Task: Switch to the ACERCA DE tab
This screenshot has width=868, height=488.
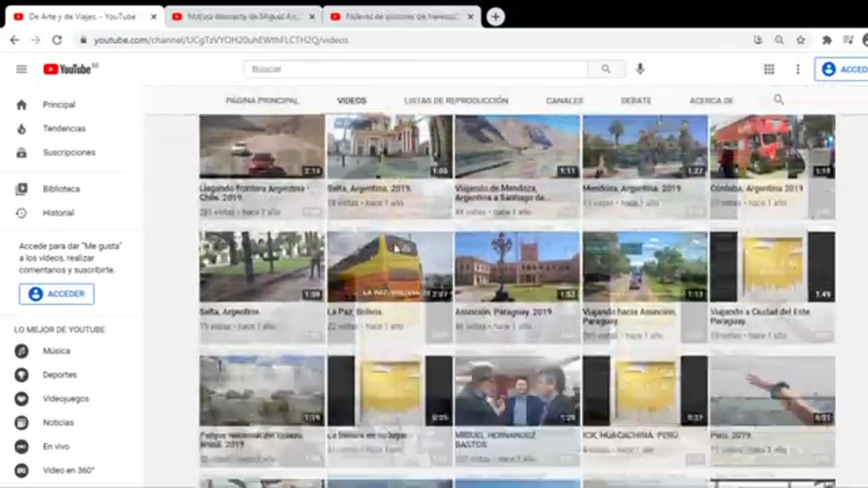Action: point(711,100)
